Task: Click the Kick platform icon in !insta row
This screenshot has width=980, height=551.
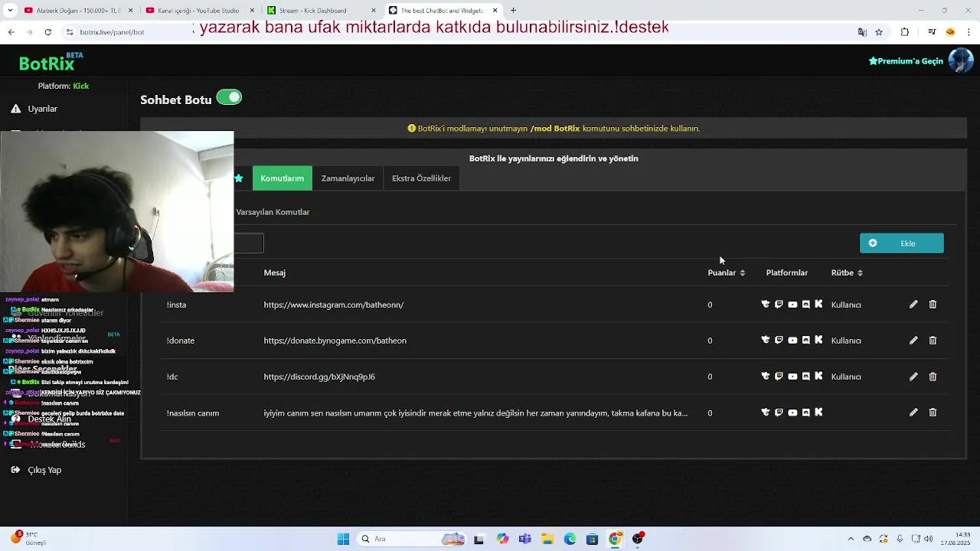Action: tap(818, 305)
